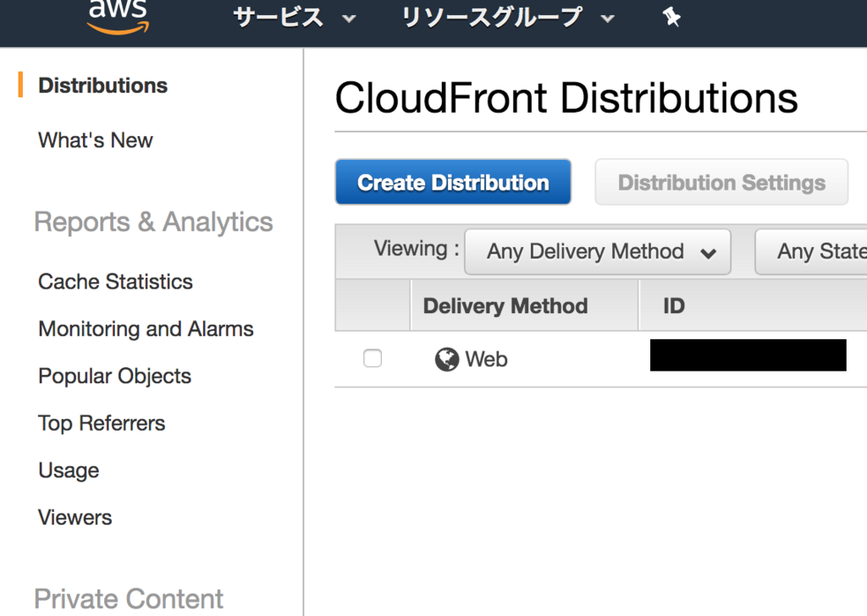Open Distributions in the sidebar
This screenshot has width=867, height=616.
tap(102, 85)
